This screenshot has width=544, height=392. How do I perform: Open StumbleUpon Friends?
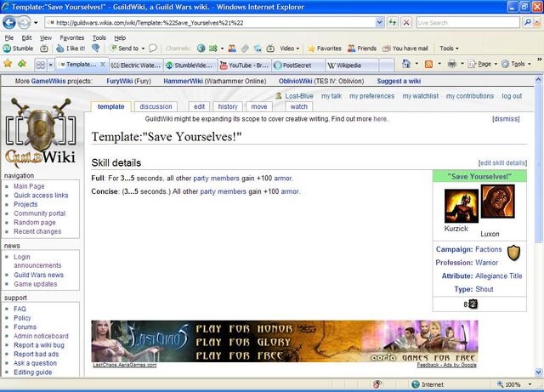(362, 48)
